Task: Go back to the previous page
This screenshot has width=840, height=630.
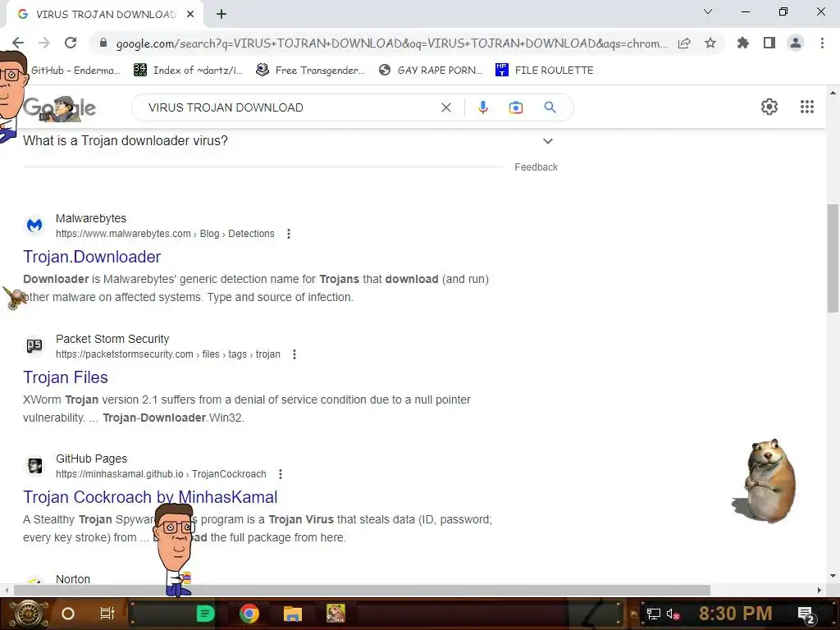Action: point(18,43)
